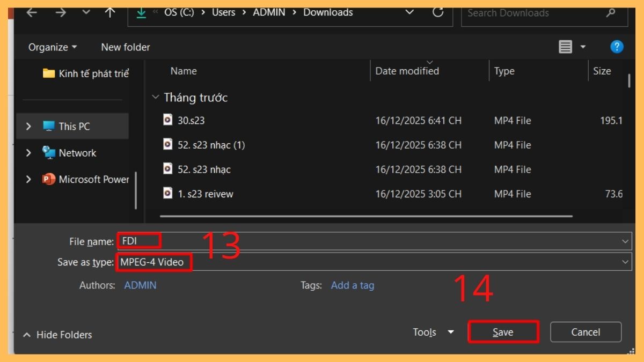Click the vertical scrollbar of file list

click(629, 81)
